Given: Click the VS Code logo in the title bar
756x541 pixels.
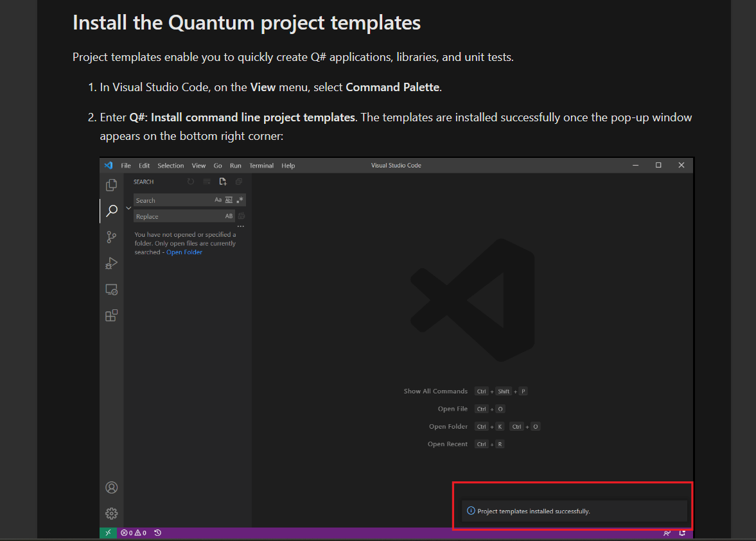Looking at the screenshot, I should pos(109,165).
